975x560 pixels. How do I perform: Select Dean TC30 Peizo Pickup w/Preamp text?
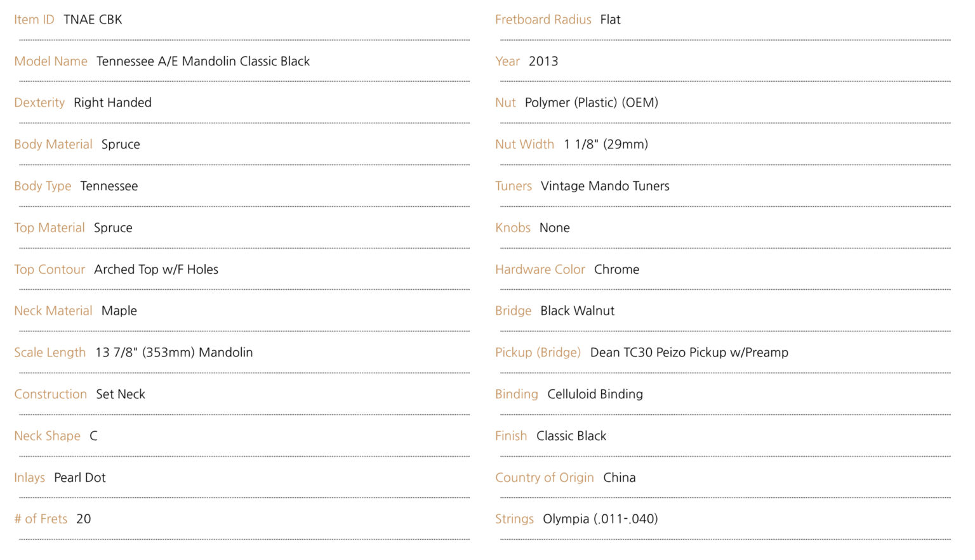689,353
